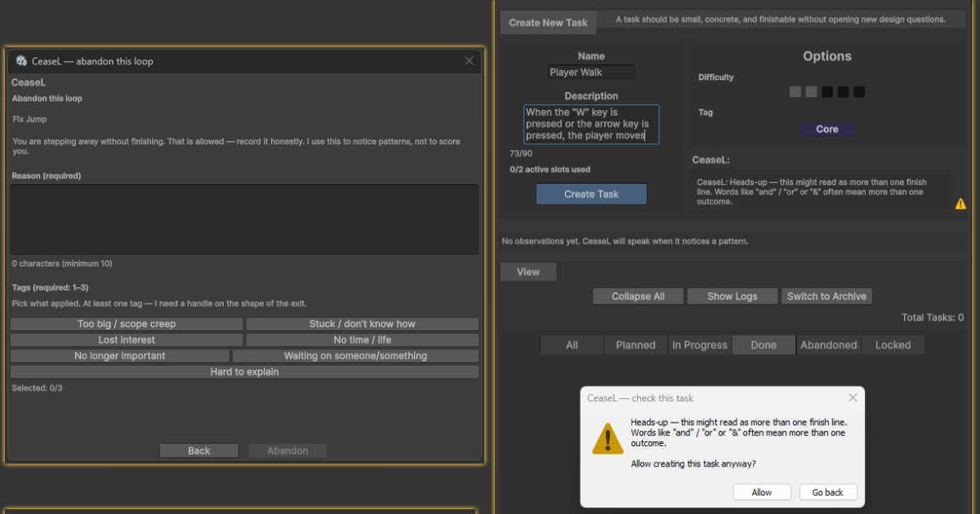The width and height of the screenshot is (980, 514).
Task: Open the Core tag selector
Action: point(827,129)
